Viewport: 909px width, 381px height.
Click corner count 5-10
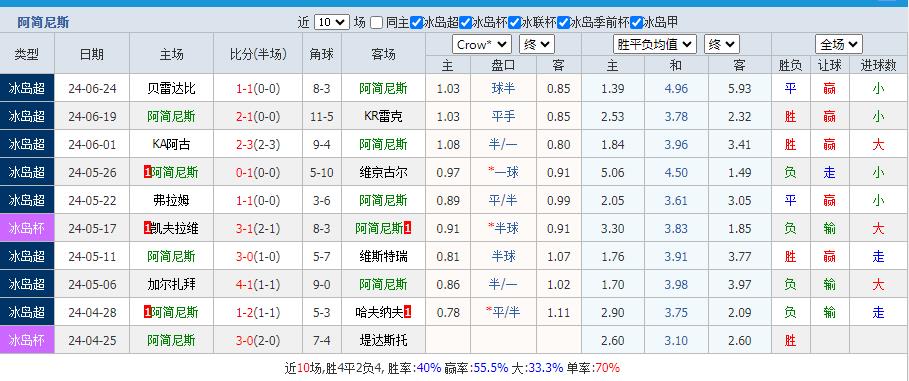pyautogui.click(x=322, y=172)
